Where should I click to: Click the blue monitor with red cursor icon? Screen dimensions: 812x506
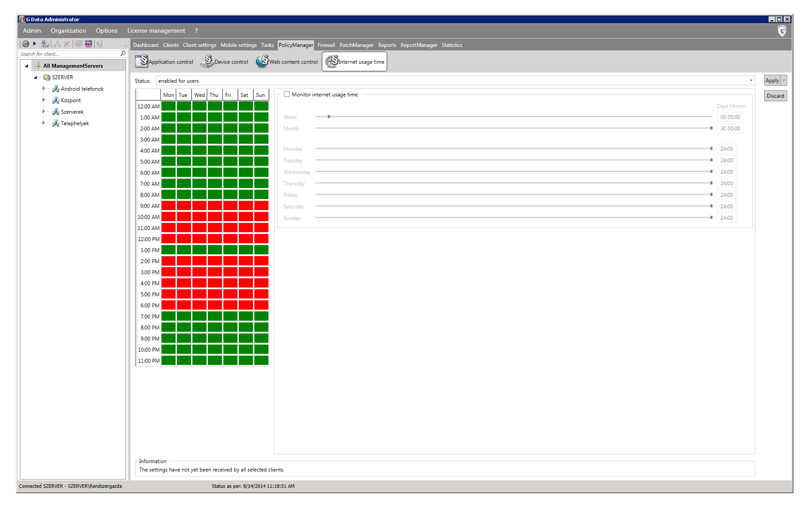coord(88,44)
